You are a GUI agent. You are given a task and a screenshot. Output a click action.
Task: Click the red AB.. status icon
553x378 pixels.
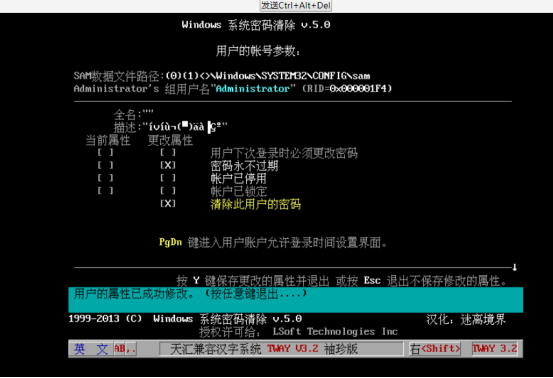pos(125,349)
